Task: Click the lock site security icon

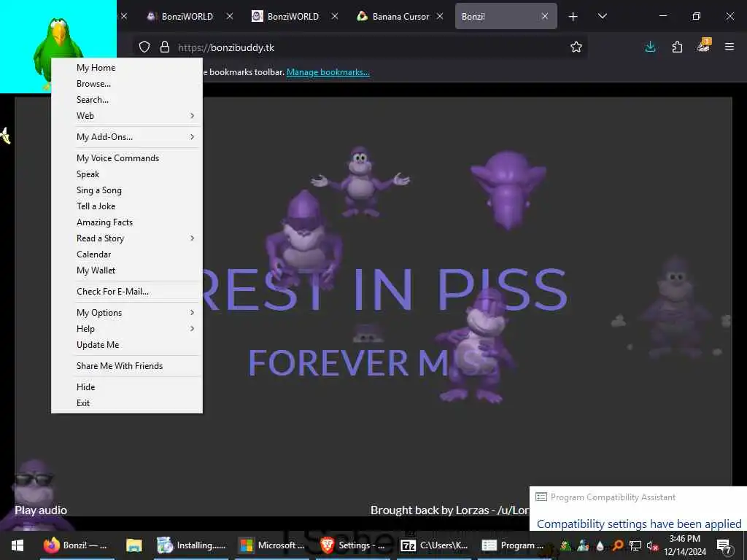Action: tap(164, 47)
